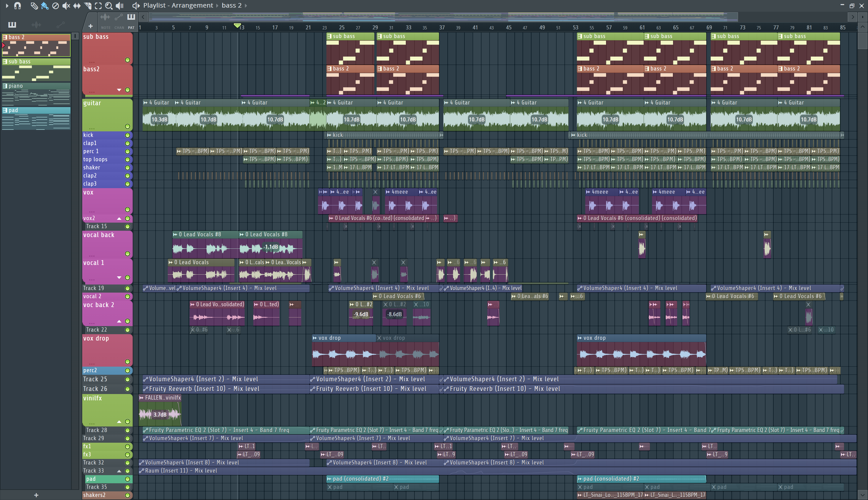The height and width of the screenshot is (500, 868).
Task: Open the playlist options menu arrow
Action: pos(7,6)
